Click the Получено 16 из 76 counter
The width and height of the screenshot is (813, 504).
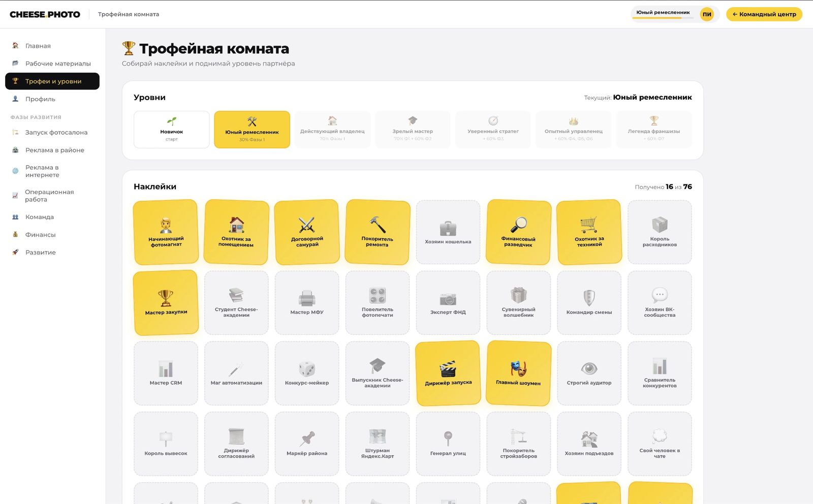(663, 187)
